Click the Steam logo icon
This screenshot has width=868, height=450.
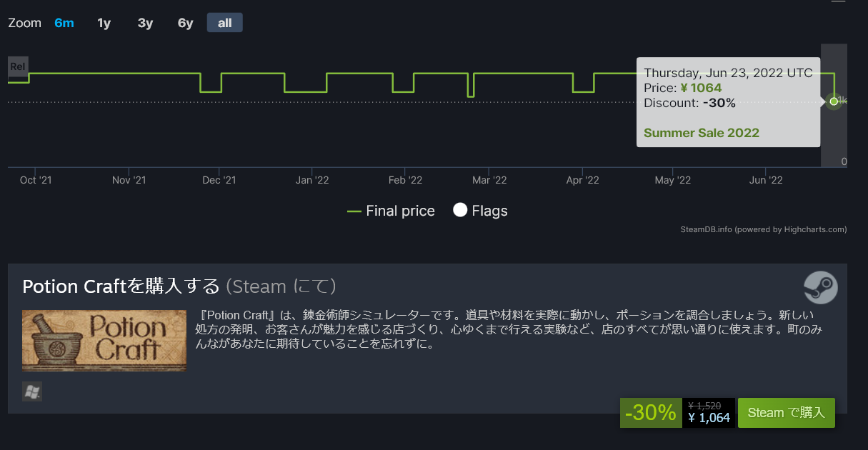[820, 288]
